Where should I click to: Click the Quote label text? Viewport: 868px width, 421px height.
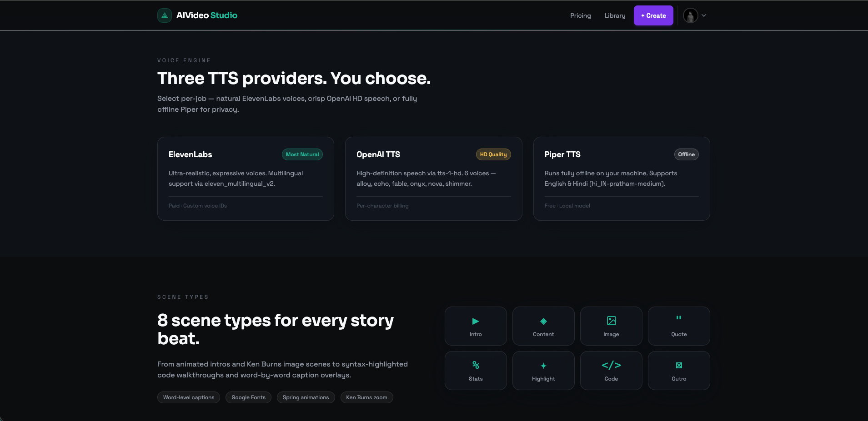[x=679, y=334]
